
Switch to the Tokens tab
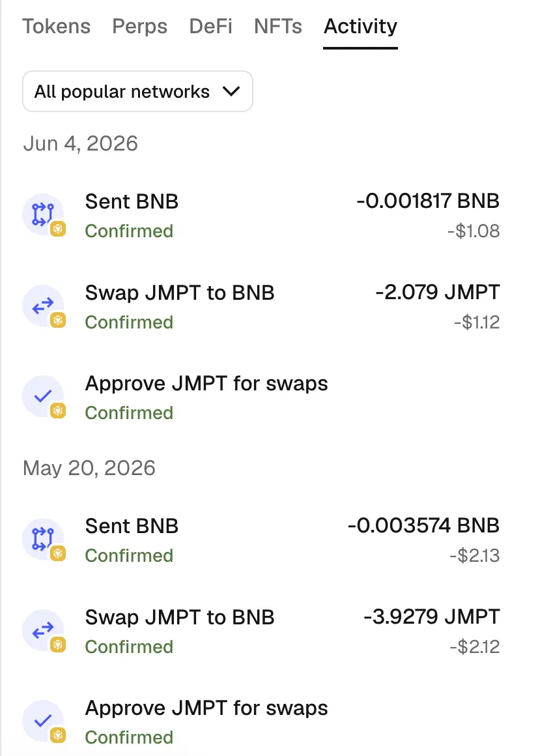[57, 27]
